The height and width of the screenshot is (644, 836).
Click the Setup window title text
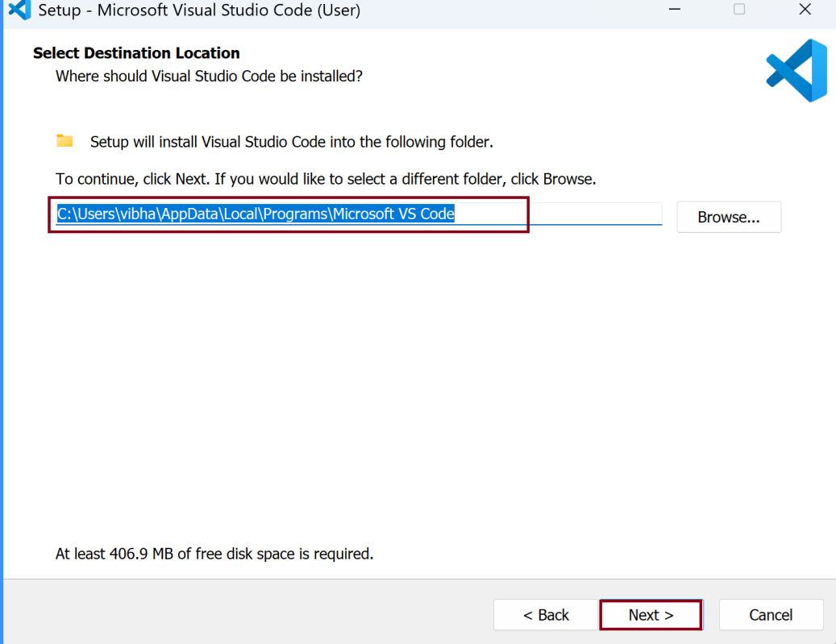pyautogui.click(x=199, y=10)
